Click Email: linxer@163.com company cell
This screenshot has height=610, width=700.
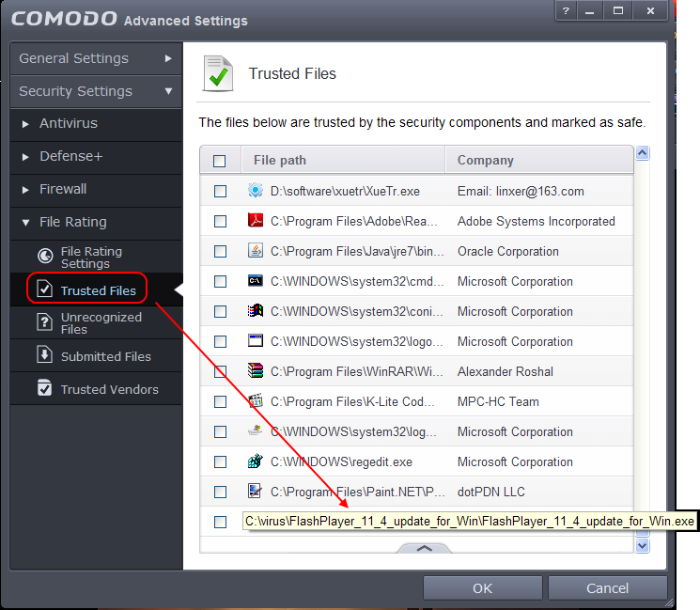(521, 191)
